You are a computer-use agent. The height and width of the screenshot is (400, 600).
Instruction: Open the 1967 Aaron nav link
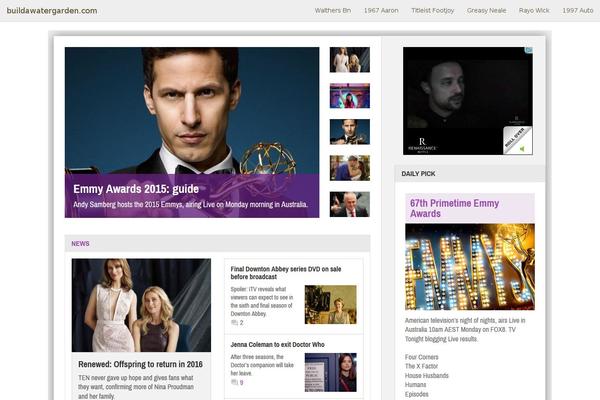point(381,11)
